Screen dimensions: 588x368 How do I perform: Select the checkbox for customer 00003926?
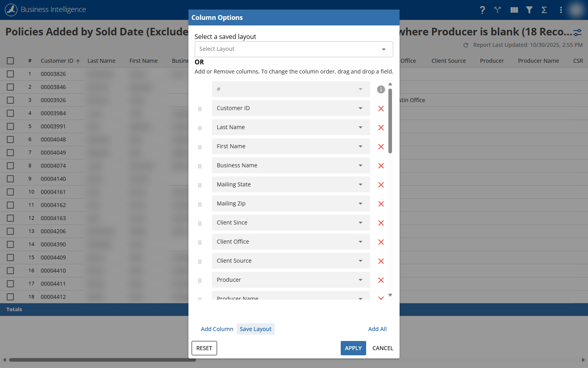pyautogui.click(x=10, y=100)
